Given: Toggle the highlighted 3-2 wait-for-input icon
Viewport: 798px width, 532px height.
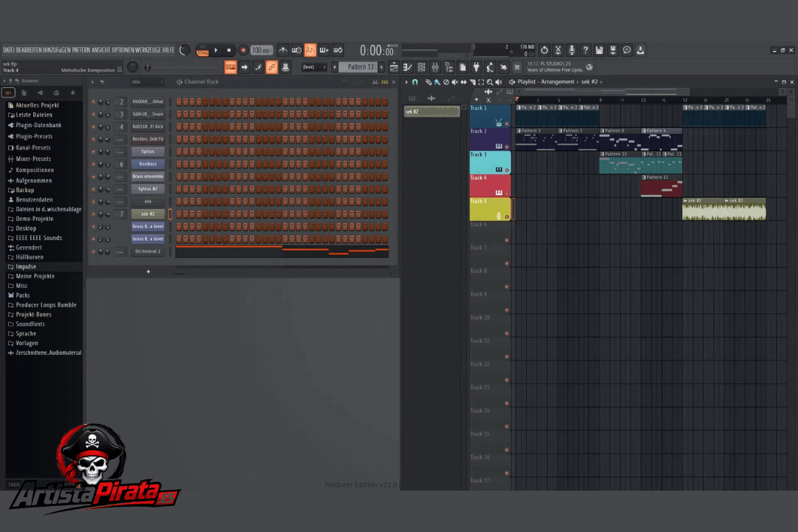Looking at the screenshot, I should coord(310,50).
